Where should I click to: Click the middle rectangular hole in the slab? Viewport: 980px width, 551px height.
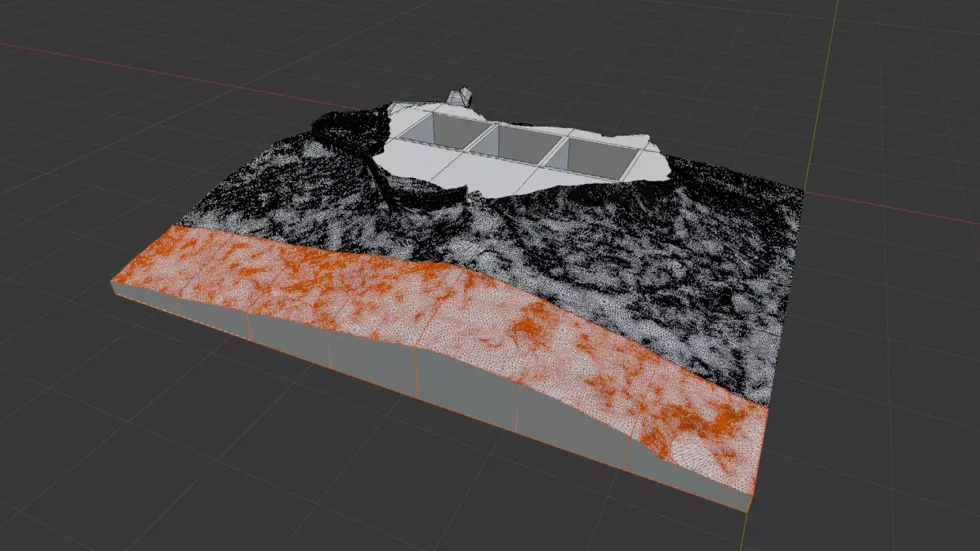click(x=516, y=144)
